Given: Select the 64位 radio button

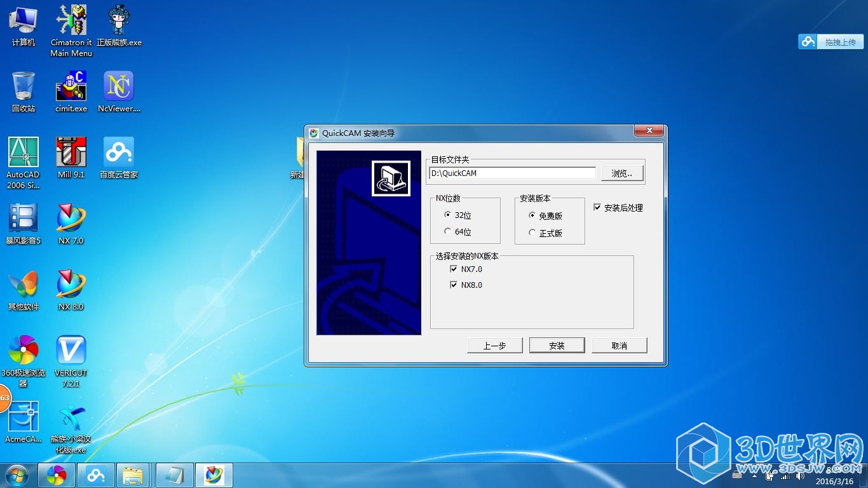Looking at the screenshot, I should click(448, 232).
